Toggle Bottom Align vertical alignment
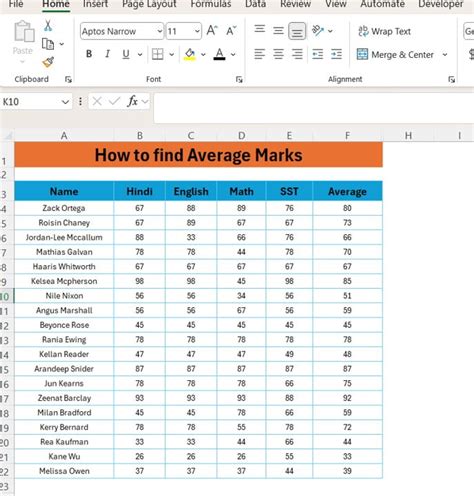This screenshot has height=496, width=474. (x=297, y=31)
